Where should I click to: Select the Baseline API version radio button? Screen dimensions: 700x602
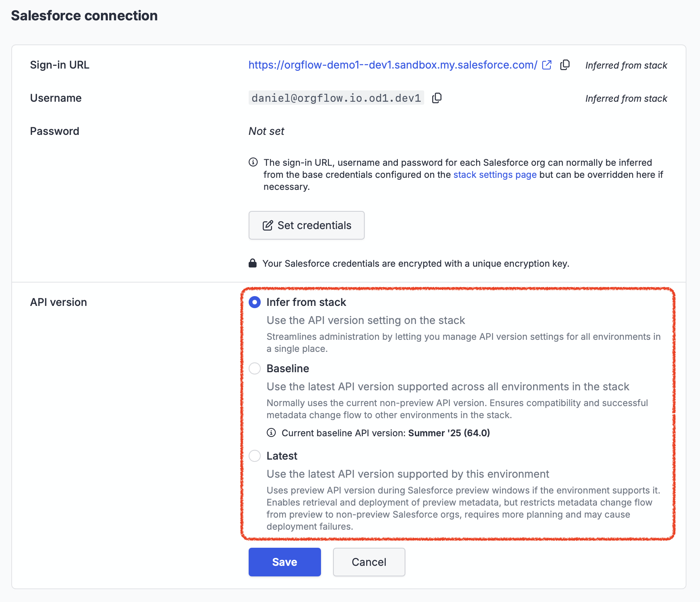tap(255, 368)
